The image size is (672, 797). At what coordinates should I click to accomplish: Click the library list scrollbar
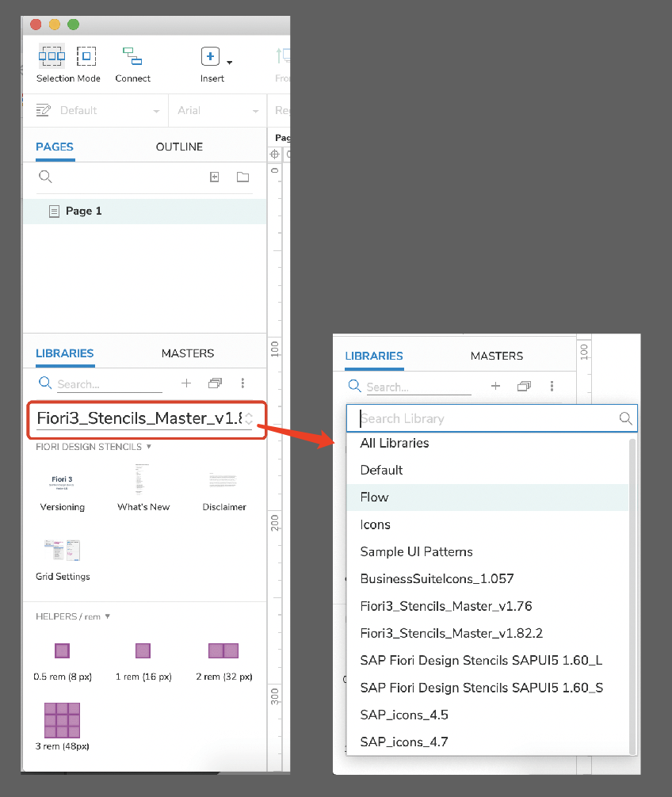coord(632,597)
